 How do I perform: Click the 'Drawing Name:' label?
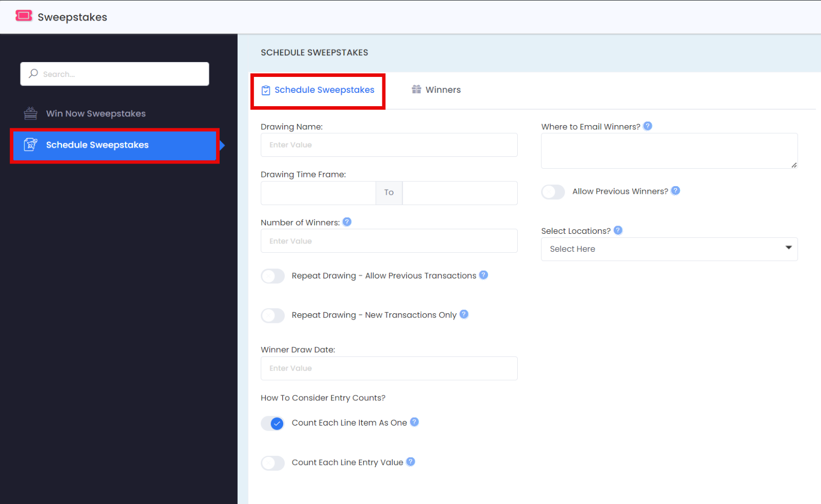coord(291,127)
